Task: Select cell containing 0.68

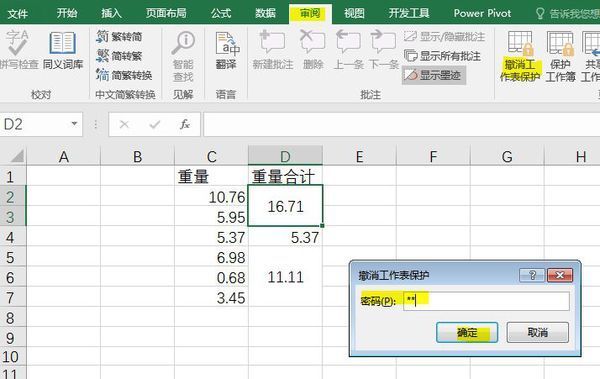Action: click(211, 277)
